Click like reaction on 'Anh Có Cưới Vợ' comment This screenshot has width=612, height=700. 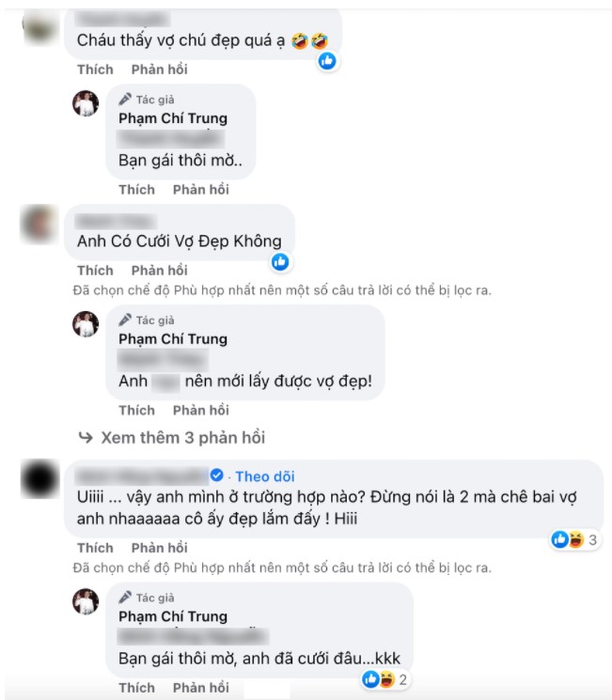click(280, 262)
